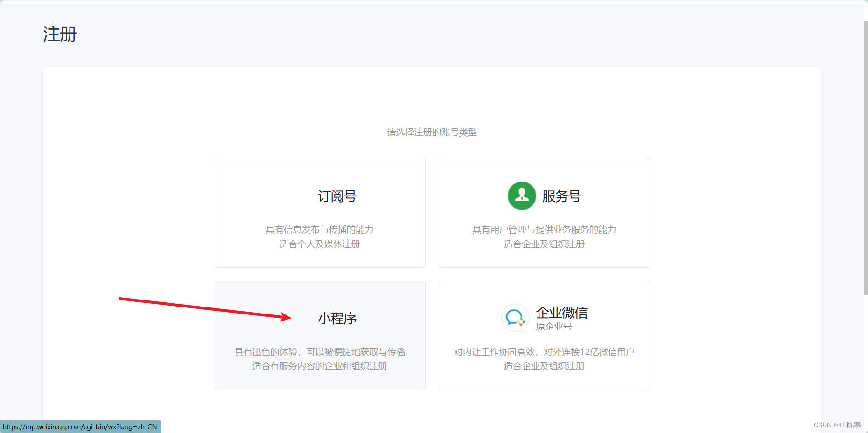Viewport: 868px width, 433px height.
Task: Click the 服务号 title text
Action: (x=562, y=196)
